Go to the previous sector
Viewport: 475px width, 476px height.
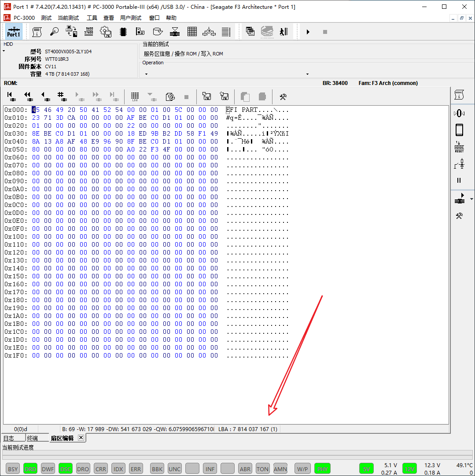45,96
